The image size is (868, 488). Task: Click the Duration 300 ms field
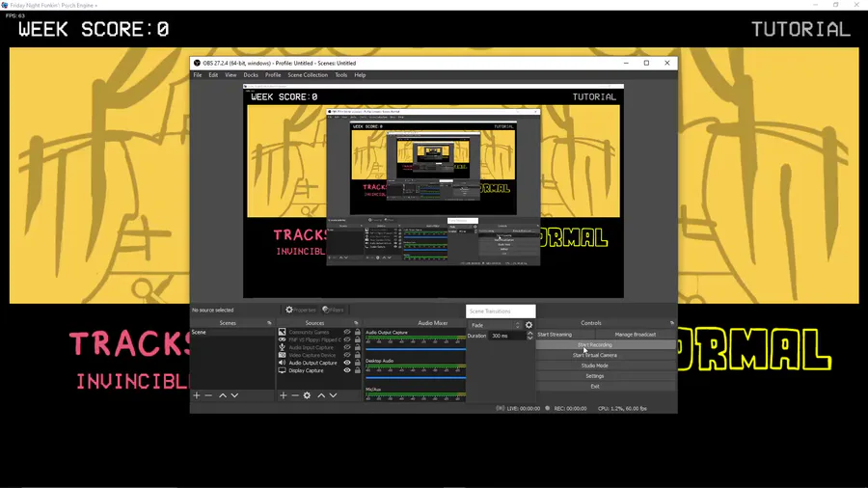click(507, 336)
